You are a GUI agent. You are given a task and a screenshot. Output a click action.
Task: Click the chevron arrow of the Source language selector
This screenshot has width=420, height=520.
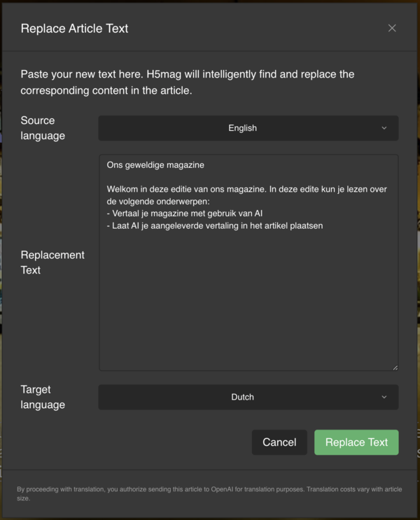pyautogui.click(x=384, y=128)
